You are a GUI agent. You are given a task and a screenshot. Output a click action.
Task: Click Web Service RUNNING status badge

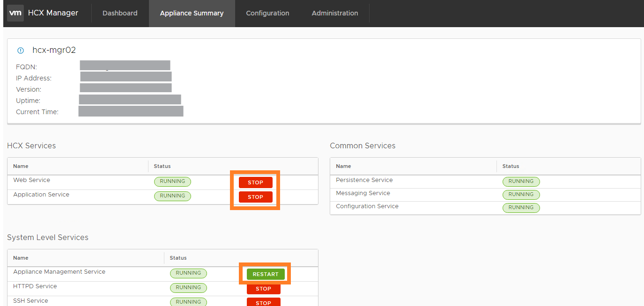pyautogui.click(x=172, y=182)
